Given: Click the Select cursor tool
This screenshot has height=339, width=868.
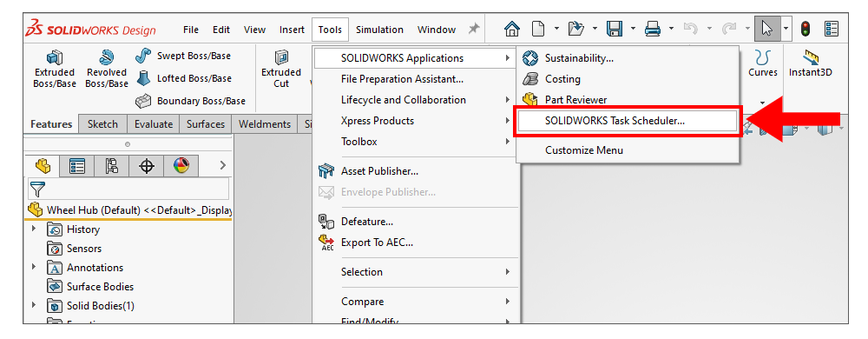Looking at the screenshot, I should pos(767,29).
